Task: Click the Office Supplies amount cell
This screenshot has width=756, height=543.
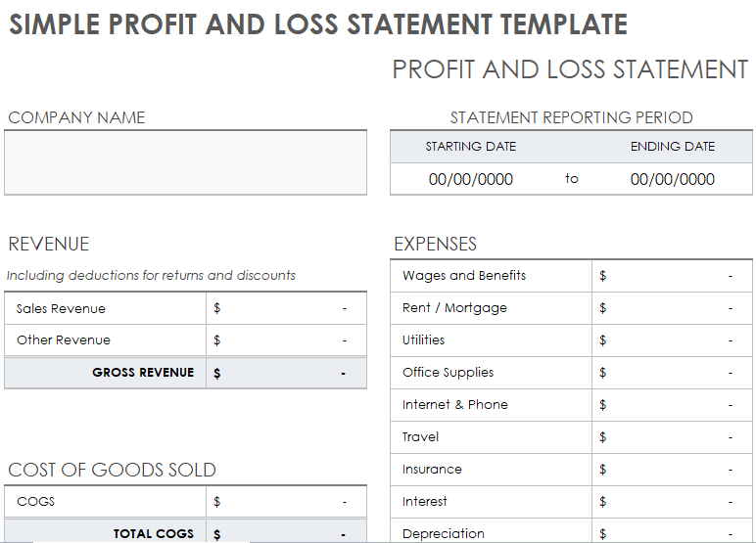Action: pyautogui.click(x=672, y=373)
